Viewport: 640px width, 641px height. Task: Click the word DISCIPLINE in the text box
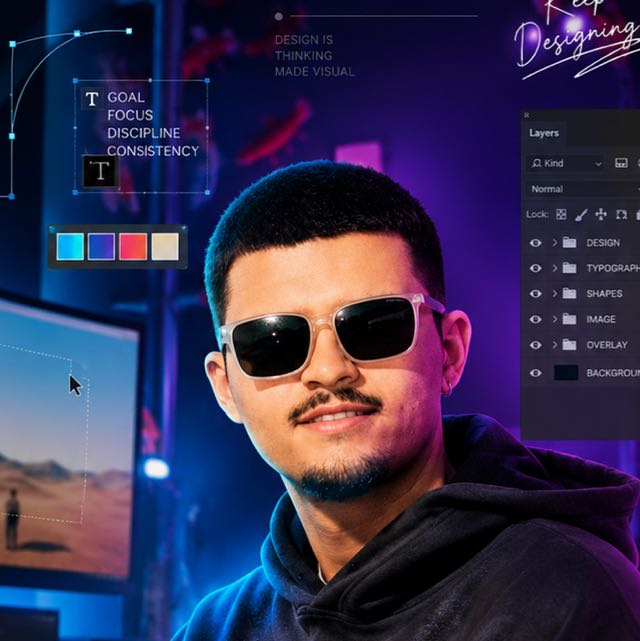(143, 133)
